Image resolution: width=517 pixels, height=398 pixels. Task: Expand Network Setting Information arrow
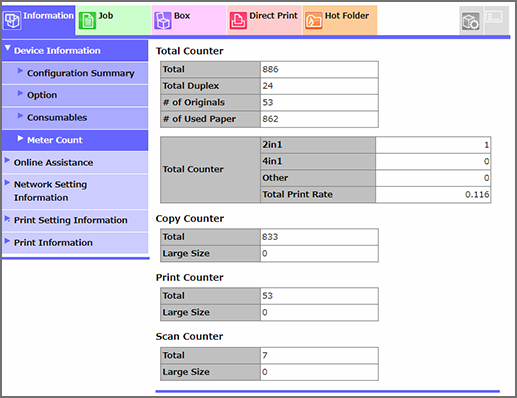click(x=7, y=182)
